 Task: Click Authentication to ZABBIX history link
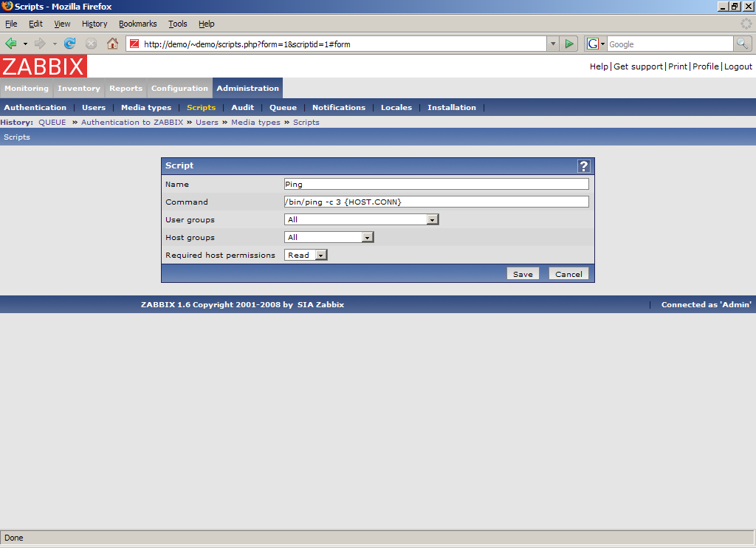(x=132, y=123)
